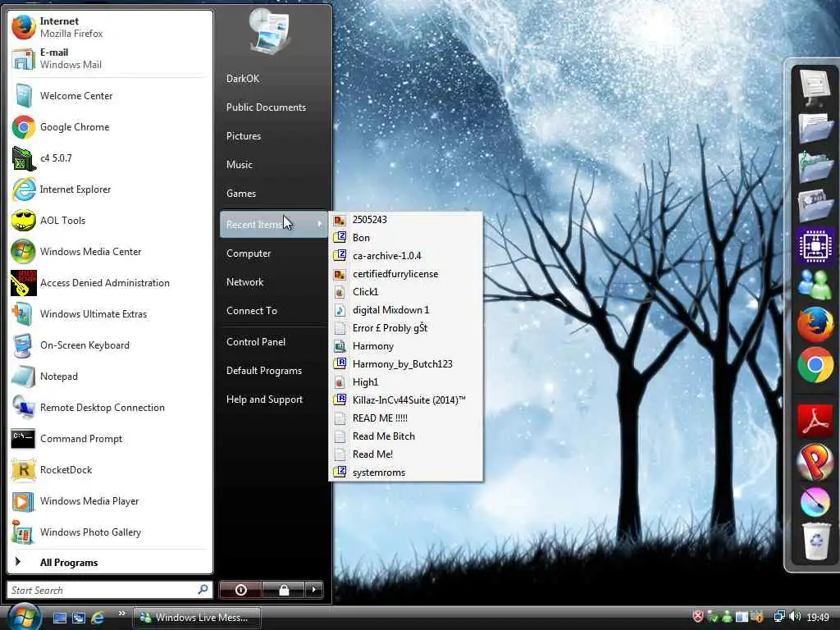Open recent item Killaz-InCv44Suite (2014)
This screenshot has height=630, width=840.
click(405, 400)
